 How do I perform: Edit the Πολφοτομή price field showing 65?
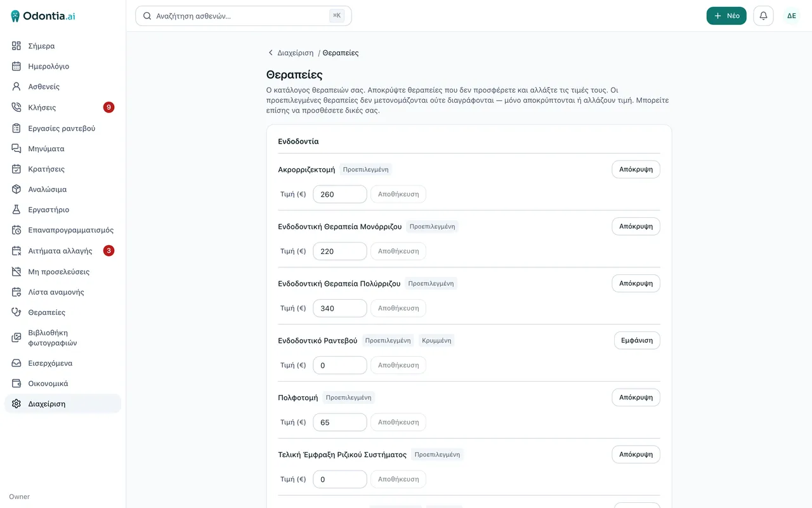(340, 422)
